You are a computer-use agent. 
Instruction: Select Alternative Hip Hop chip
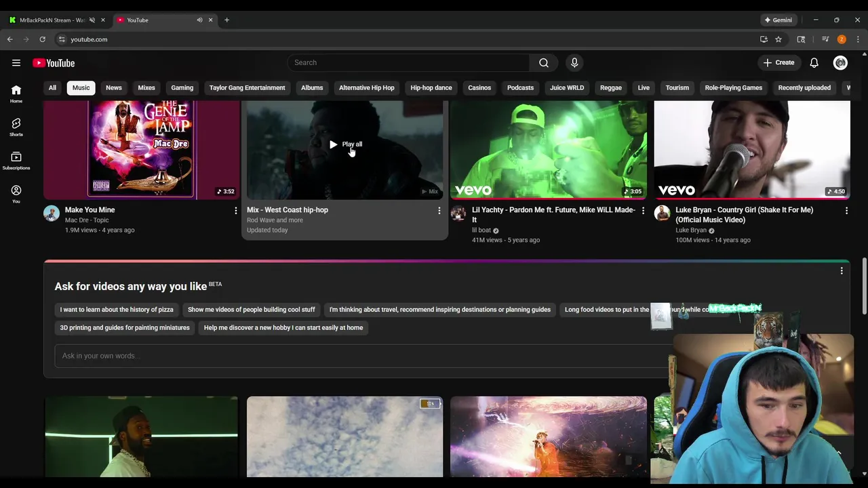366,87
